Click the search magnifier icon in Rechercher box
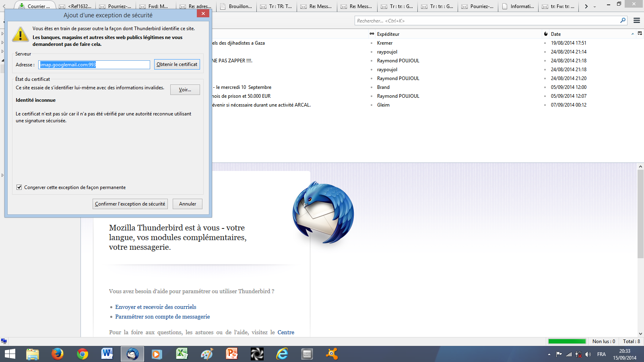 point(623,21)
